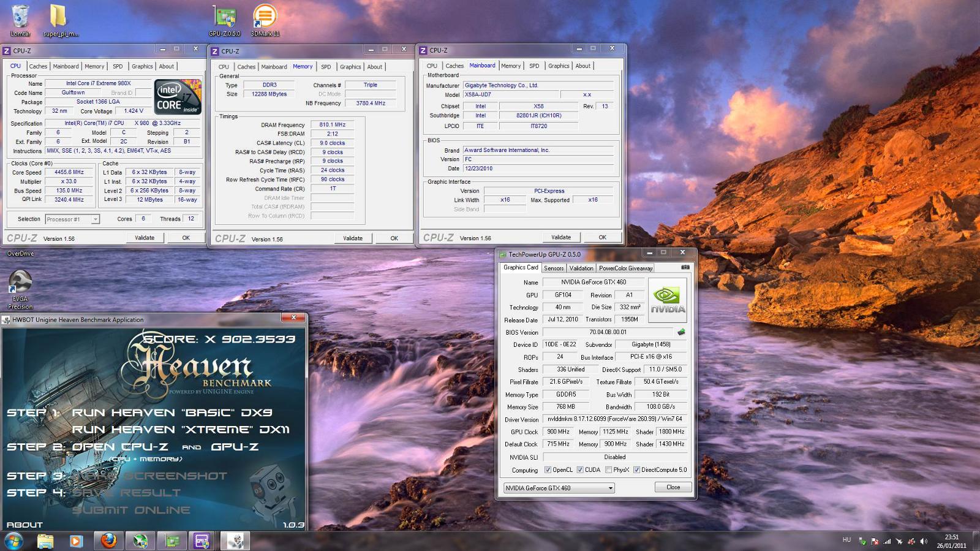Switch to the CPU-Z taskbar button
The width and height of the screenshot is (980, 551).
202,541
